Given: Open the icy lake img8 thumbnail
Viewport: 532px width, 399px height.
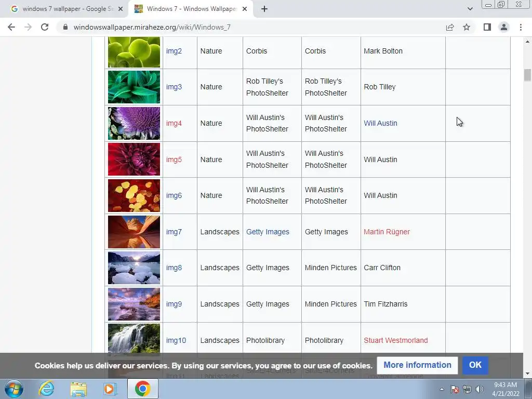Looking at the screenshot, I should click(134, 268).
